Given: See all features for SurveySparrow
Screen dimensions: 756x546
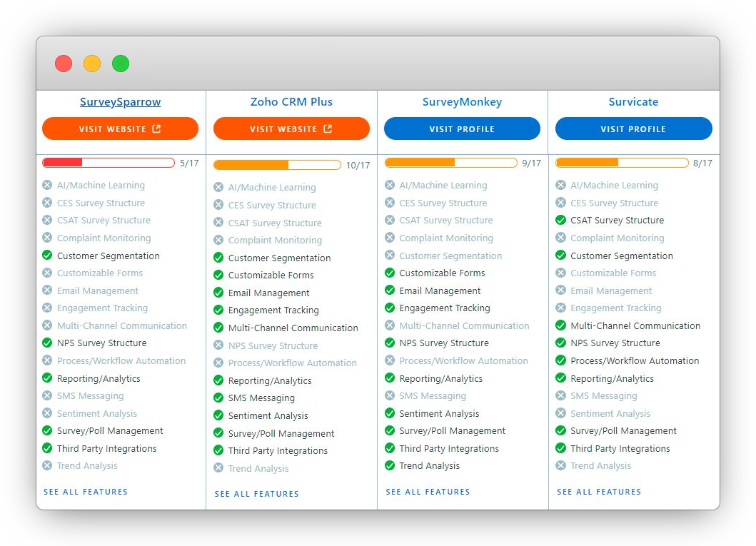Looking at the screenshot, I should coord(86,492).
